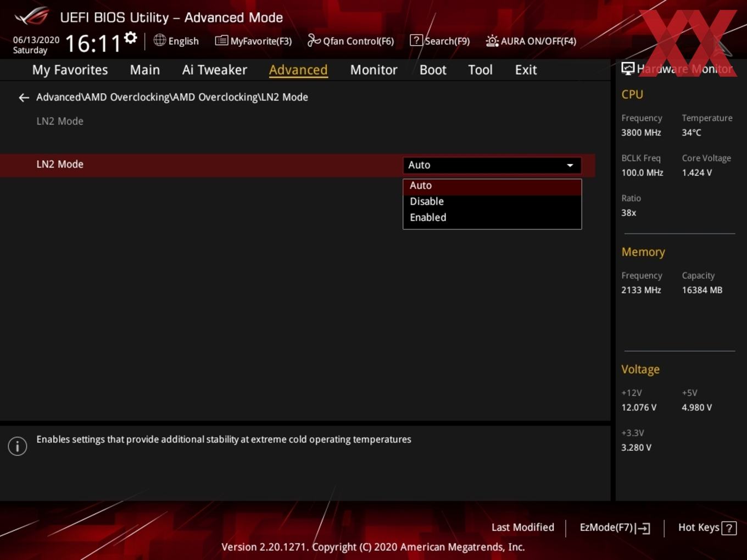Open Qfan Control fan icon
The width and height of the screenshot is (747, 560).
(x=314, y=40)
